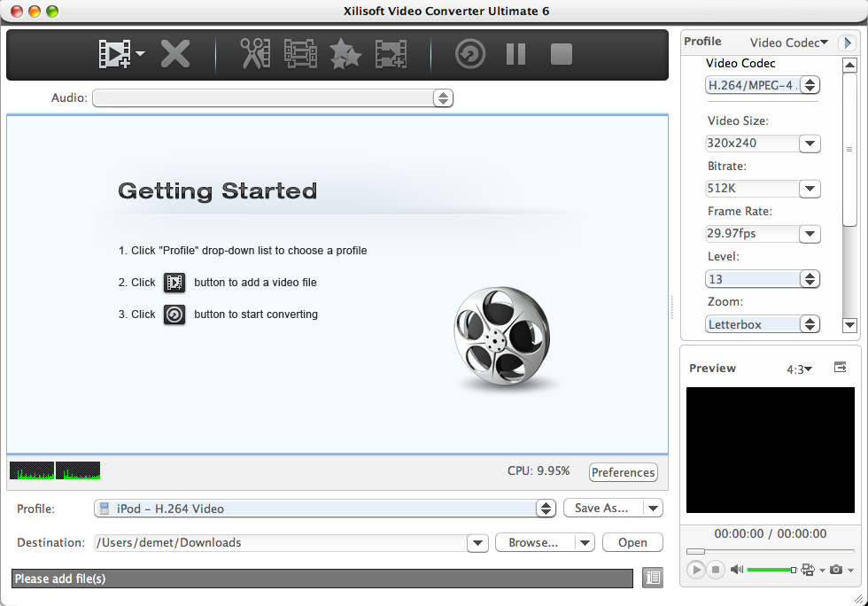The height and width of the screenshot is (606, 868).
Task: Click the preview time display 00:00:00 / 00:00:00
Action: 770,534
